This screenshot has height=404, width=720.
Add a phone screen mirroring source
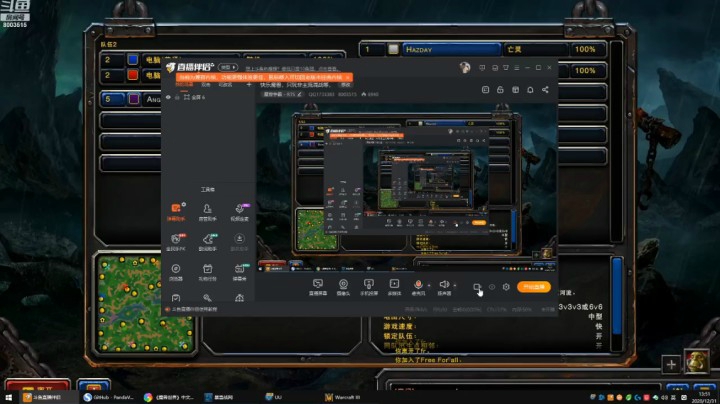(369, 287)
